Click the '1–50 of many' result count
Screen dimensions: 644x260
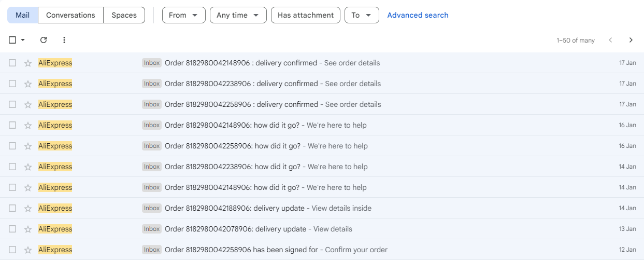[x=576, y=40]
